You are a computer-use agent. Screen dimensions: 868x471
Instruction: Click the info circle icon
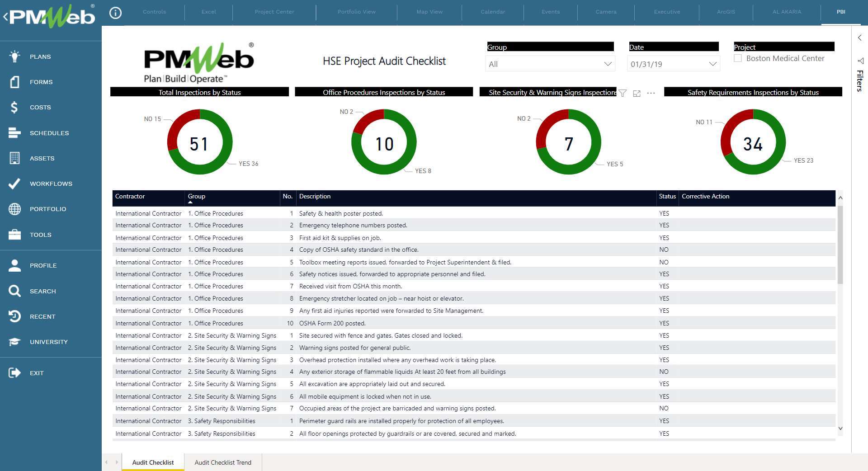click(116, 13)
